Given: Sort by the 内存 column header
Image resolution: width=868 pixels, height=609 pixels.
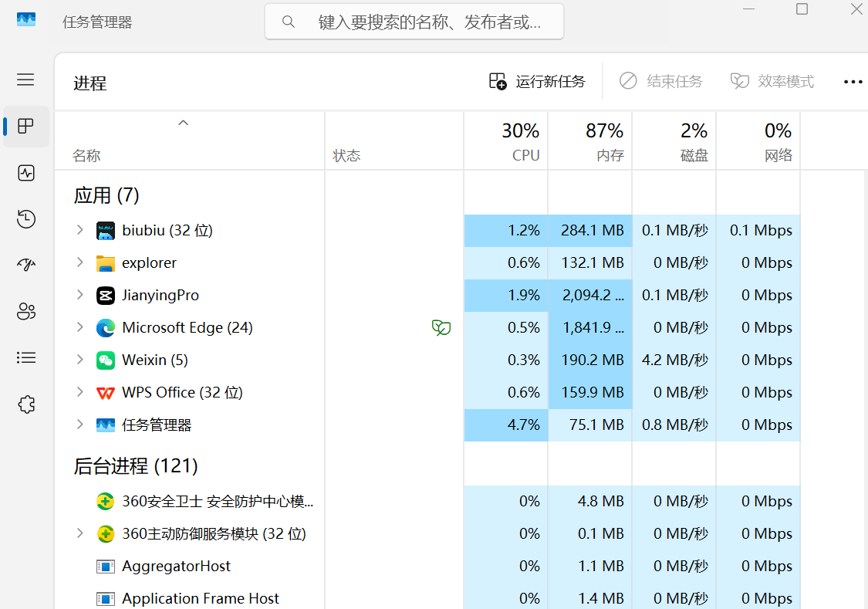Looking at the screenshot, I should point(590,141).
